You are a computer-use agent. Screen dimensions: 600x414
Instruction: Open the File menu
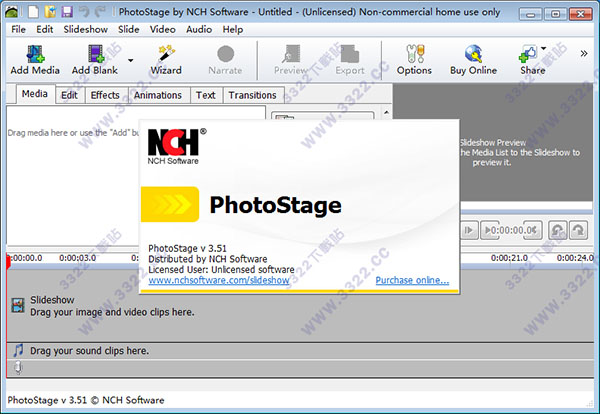(18, 29)
